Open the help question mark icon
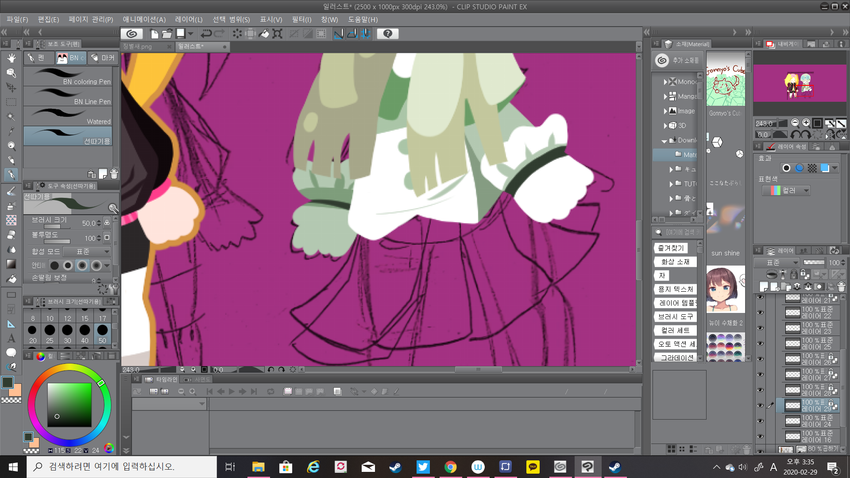Image resolution: width=850 pixels, height=478 pixels. tap(387, 34)
